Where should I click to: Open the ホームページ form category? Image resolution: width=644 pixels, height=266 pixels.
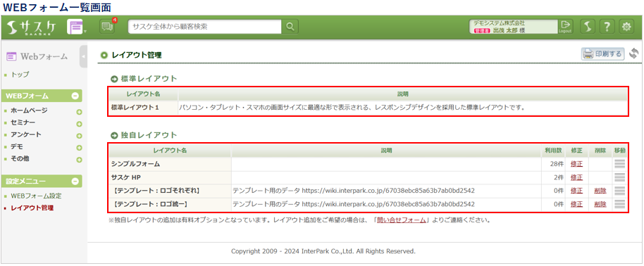click(x=29, y=110)
